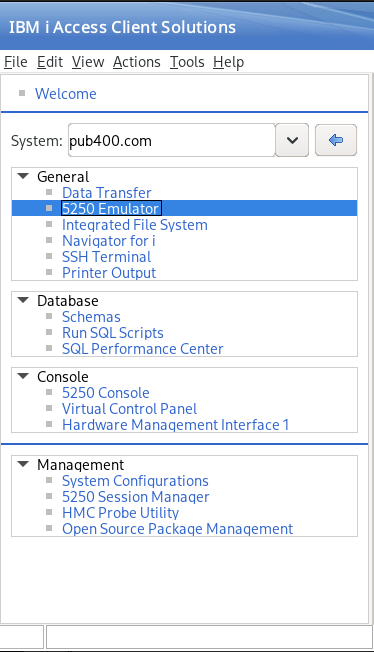Collapse the General section
Screen dimensions: 374x652
point(23,176)
